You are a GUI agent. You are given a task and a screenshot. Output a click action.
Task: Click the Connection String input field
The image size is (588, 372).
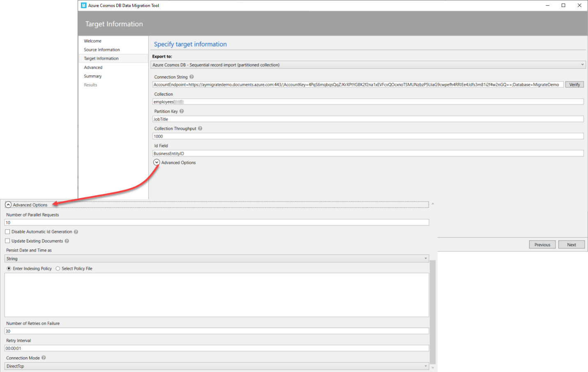[358, 85]
